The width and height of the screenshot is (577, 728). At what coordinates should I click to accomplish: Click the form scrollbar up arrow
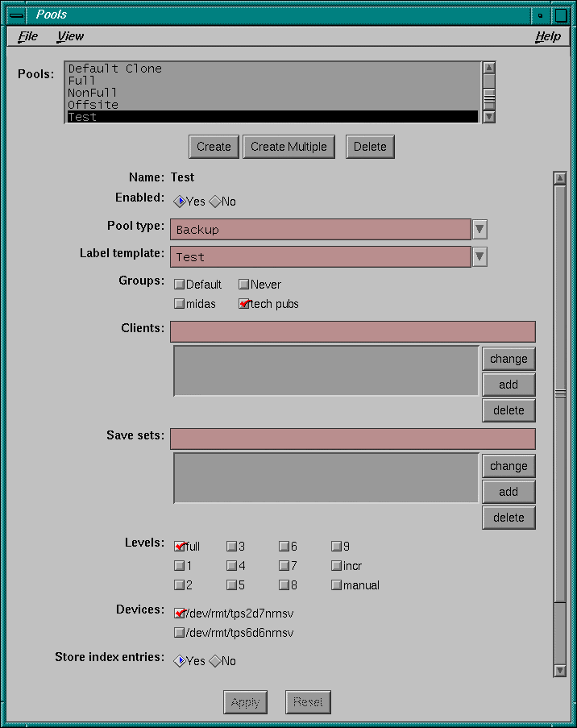[x=560, y=178]
